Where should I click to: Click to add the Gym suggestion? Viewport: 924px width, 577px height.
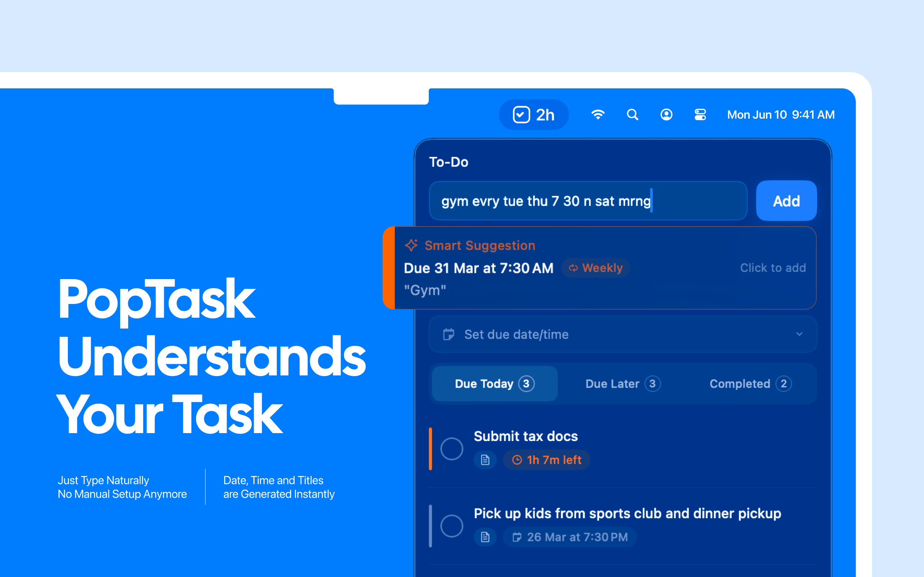click(773, 268)
